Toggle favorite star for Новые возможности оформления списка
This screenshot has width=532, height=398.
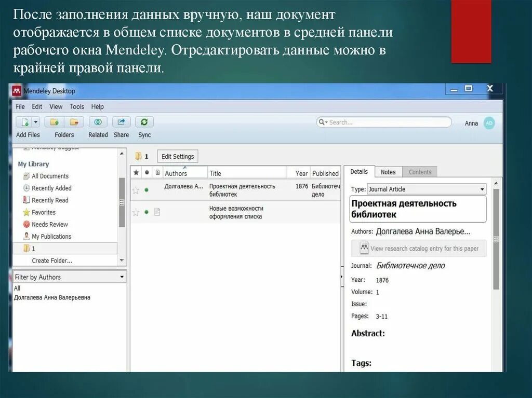pyautogui.click(x=136, y=212)
